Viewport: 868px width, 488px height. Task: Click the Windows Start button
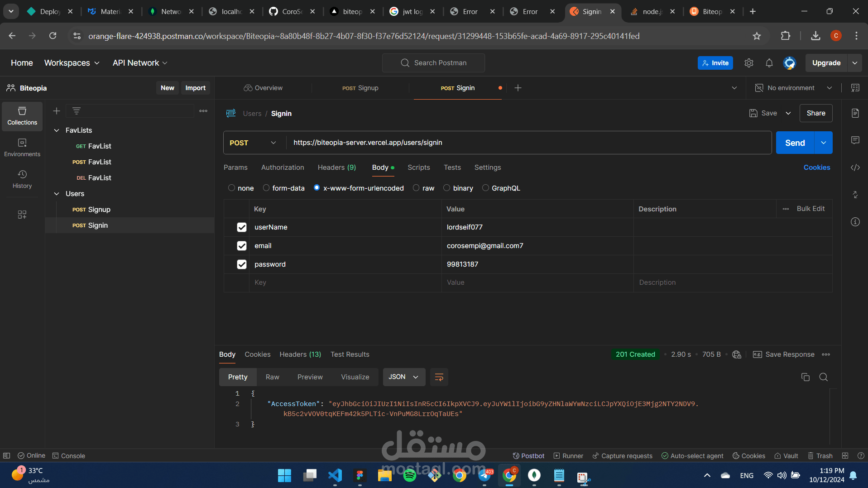(284, 475)
